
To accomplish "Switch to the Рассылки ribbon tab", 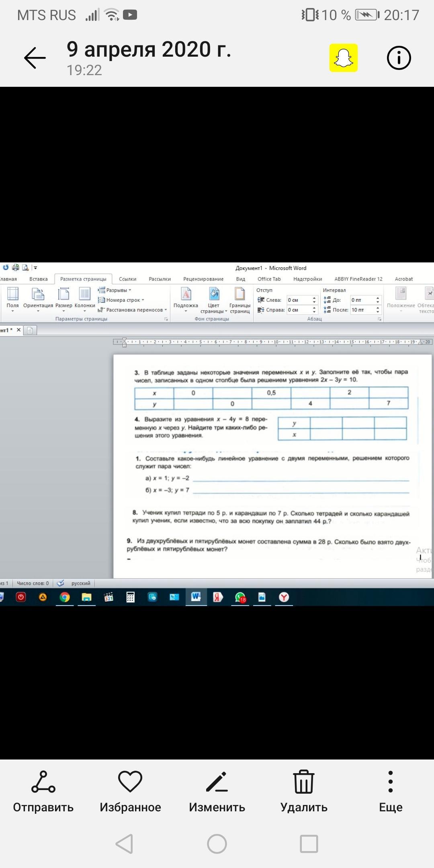I will pyautogui.click(x=160, y=279).
